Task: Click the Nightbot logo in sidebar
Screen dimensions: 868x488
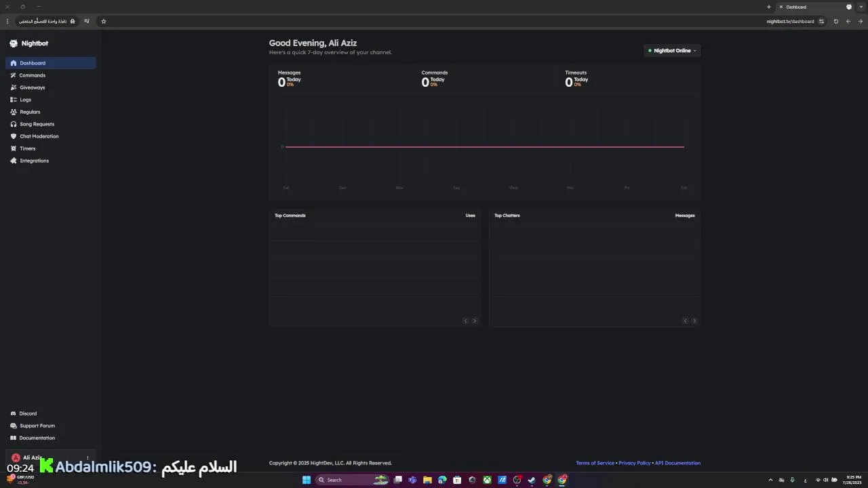Action: (x=29, y=43)
